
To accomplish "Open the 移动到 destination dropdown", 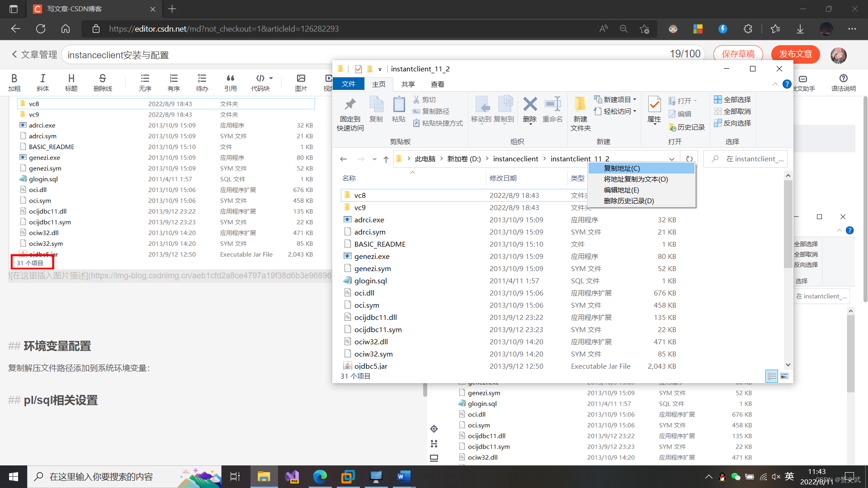I will click(x=481, y=123).
